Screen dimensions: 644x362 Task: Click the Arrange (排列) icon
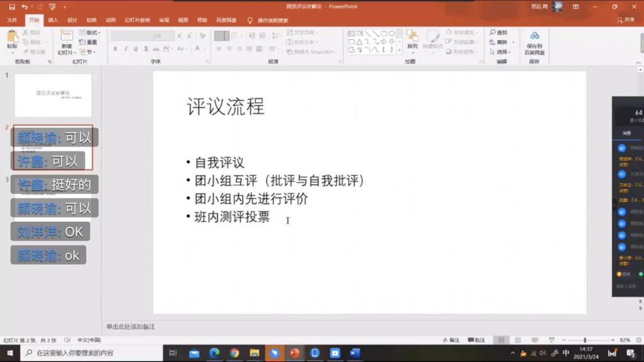pyautogui.click(x=412, y=38)
